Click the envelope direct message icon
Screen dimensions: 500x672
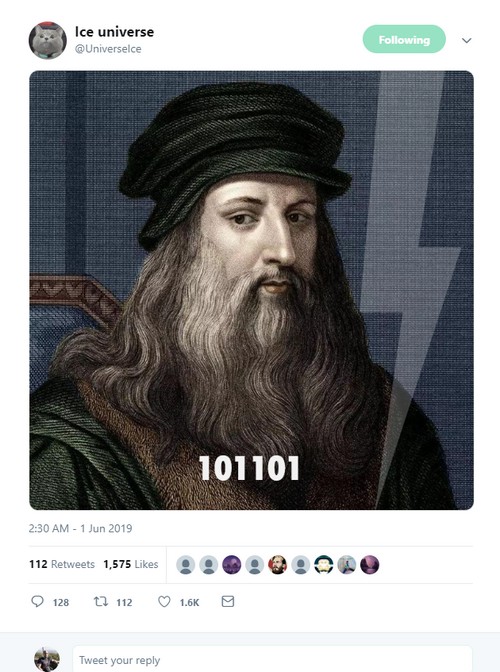tap(228, 601)
